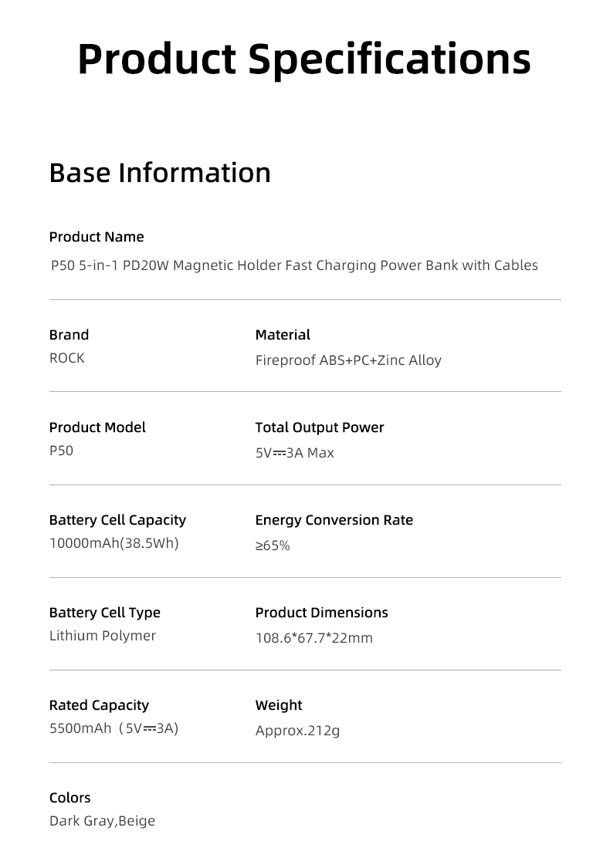Click the Total Output Power label
Screen dimensions: 610x868
click(320, 427)
